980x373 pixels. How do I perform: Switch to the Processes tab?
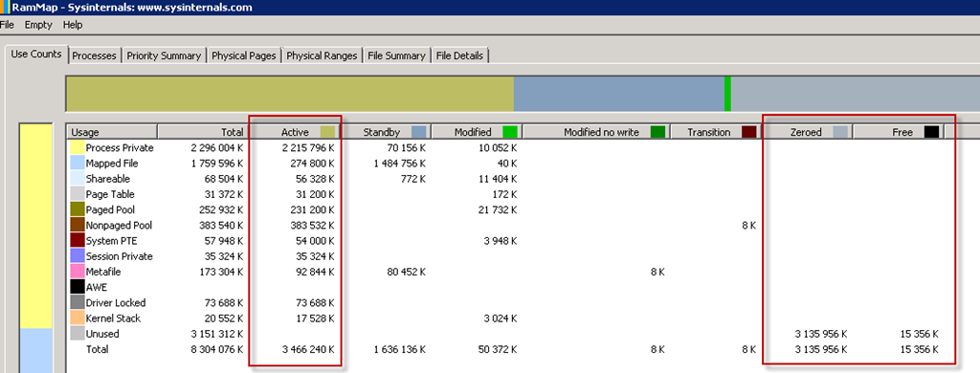tap(94, 55)
